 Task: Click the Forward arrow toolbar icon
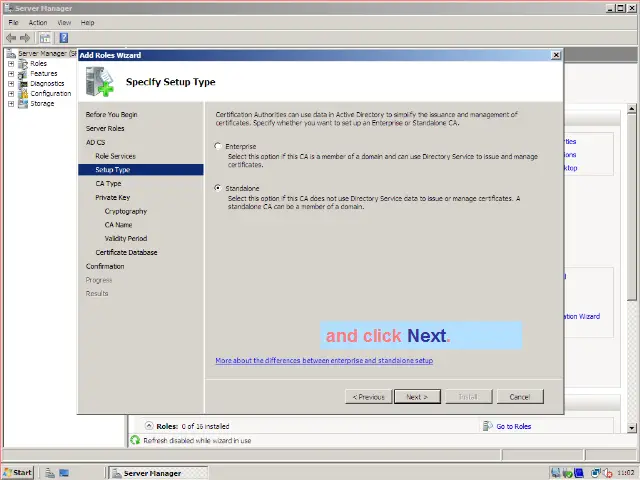(25, 38)
